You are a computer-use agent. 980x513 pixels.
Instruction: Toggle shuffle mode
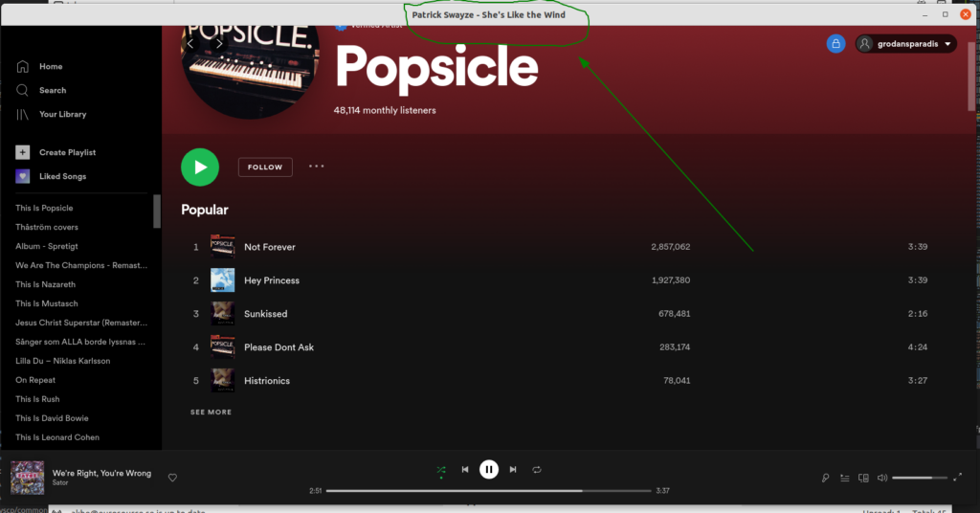click(441, 470)
